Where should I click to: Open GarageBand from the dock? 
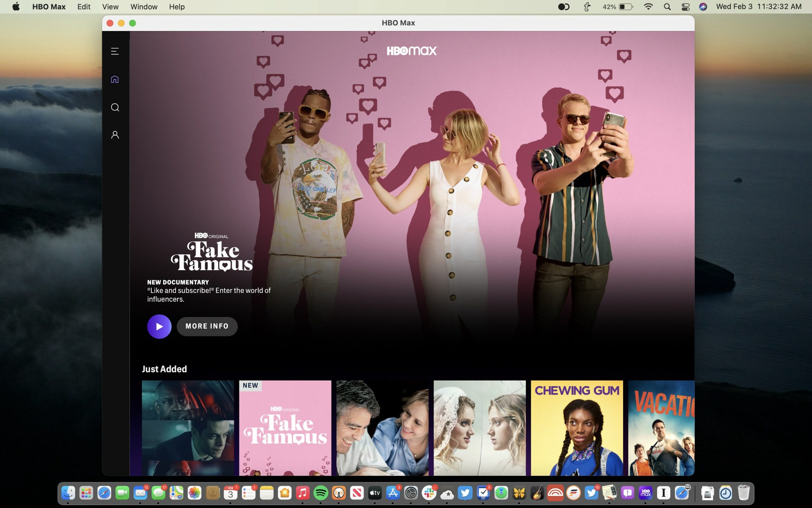pyautogui.click(x=537, y=493)
